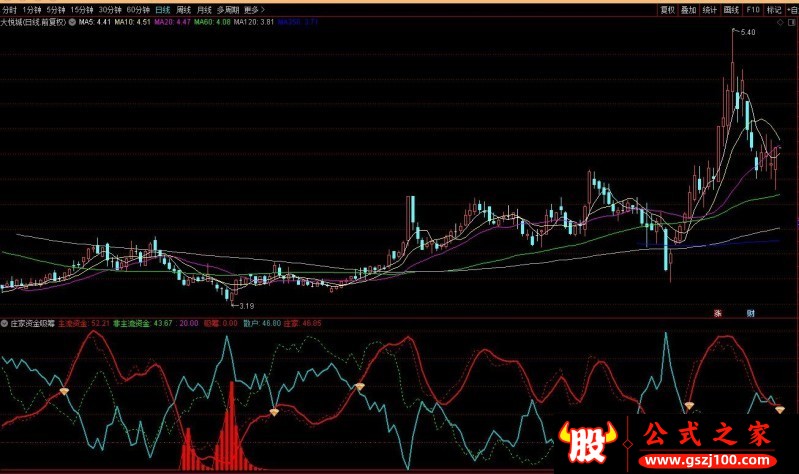Viewport: 799px width, 474px height.
Task: Open the 复权 price adjustment menu
Action: (667, 9)
